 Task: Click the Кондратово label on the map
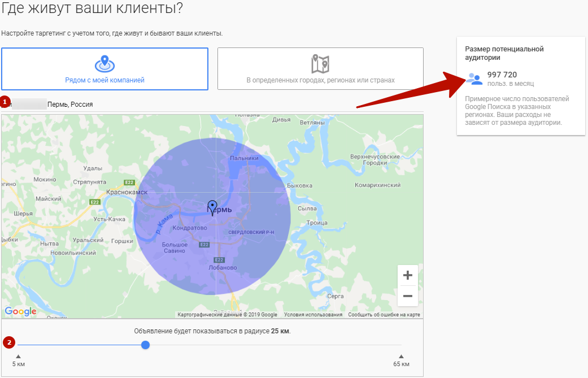[190, 228]
